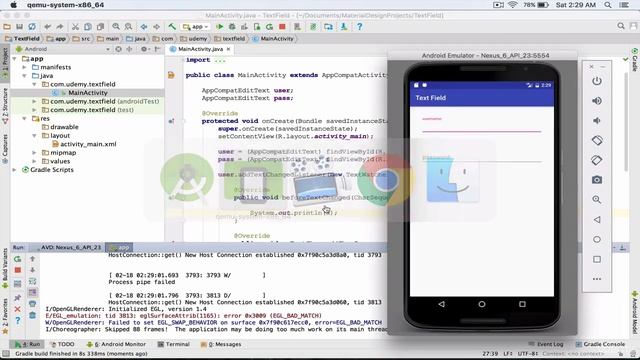
Task: Toggle Project tool window side button
Action: coord(5,63)
